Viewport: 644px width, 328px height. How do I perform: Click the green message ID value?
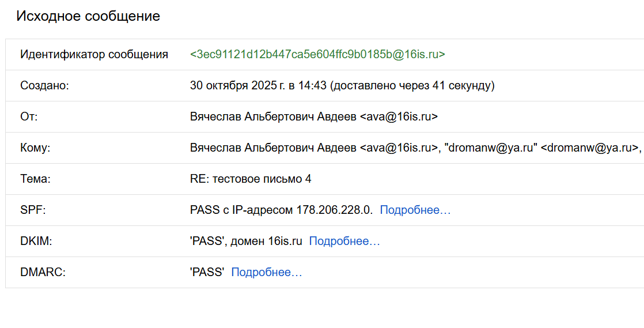point(317,54)
